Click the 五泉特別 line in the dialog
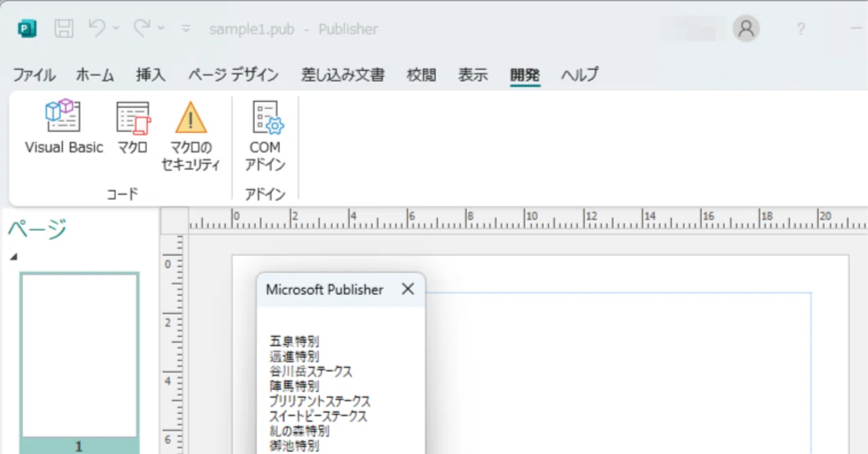Image resolution: width=868 pixels, height=454 pixels. 294,342
